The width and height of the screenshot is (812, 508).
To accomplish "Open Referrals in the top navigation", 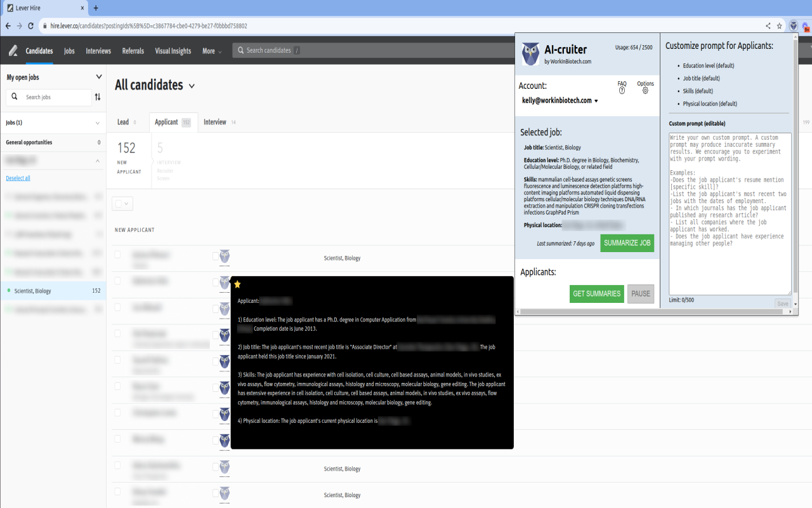I will tap(133, 51).
